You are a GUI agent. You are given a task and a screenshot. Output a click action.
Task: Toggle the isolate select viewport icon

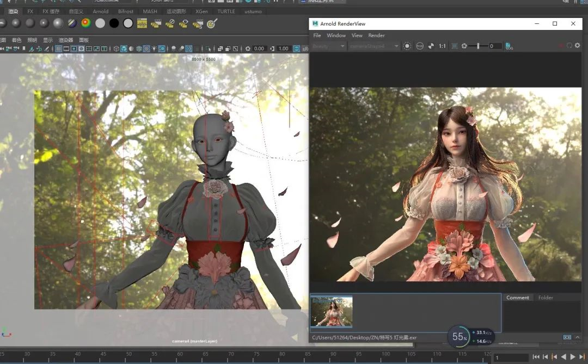point(209,49)
